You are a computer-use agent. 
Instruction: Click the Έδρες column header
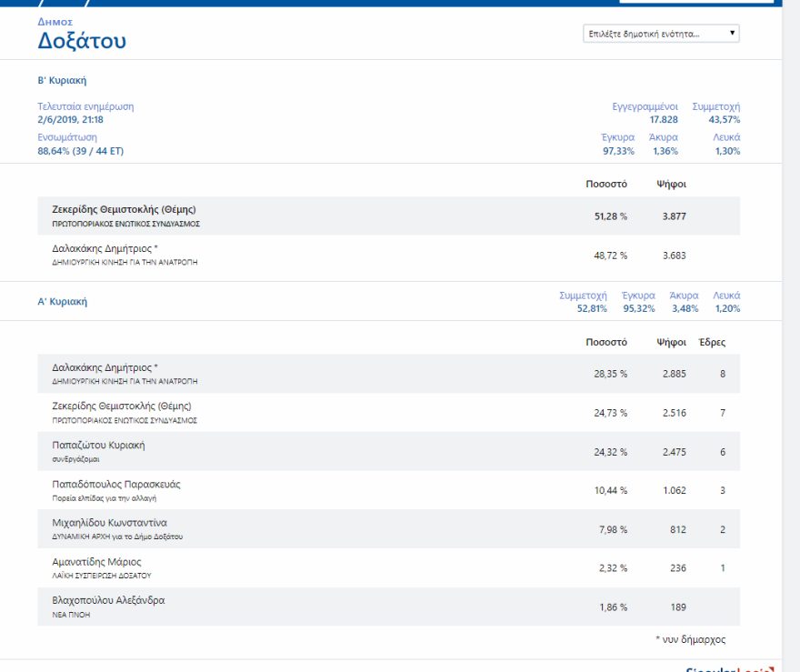coord(711,343)
